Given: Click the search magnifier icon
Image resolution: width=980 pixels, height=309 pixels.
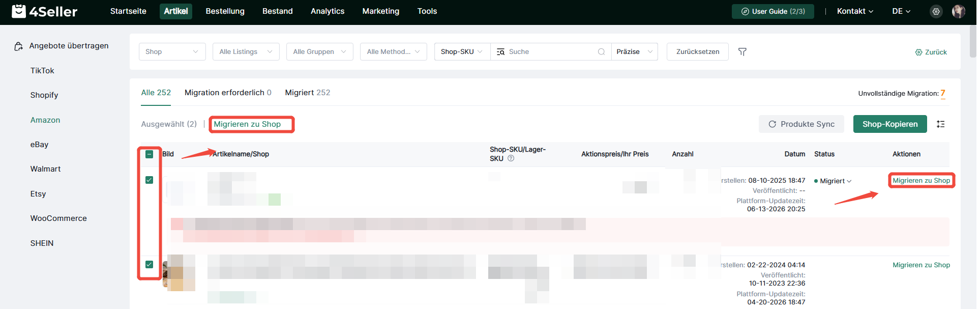Looking at the screenshot, I should click(601, 52).
